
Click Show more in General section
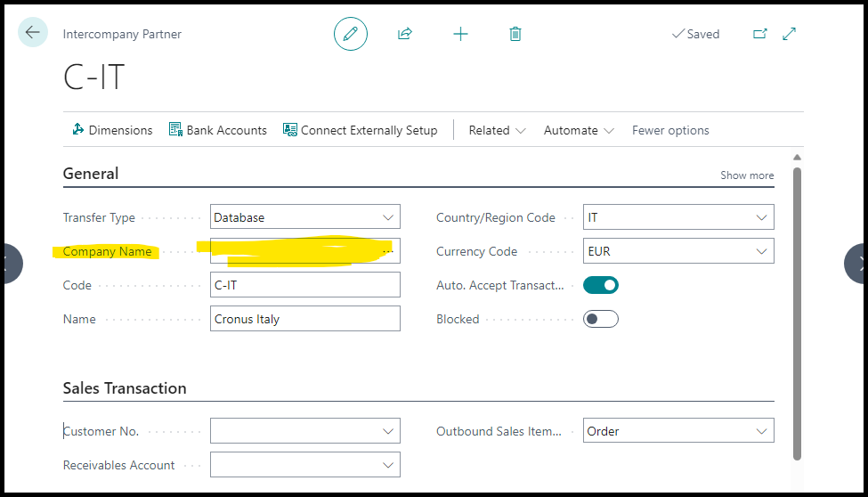tap(747, 175)
